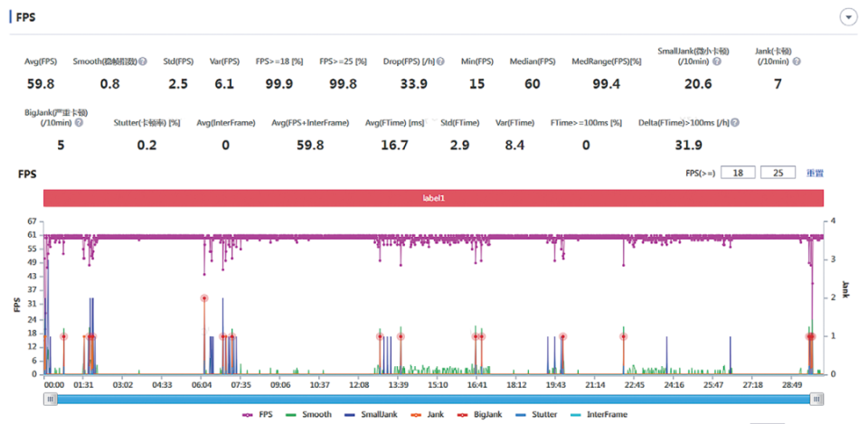This screenshot has height=424, width=868.
Task: Click the Avg(FTime) value 16.7
Action: pyautogui.click(x=395, y=145)
